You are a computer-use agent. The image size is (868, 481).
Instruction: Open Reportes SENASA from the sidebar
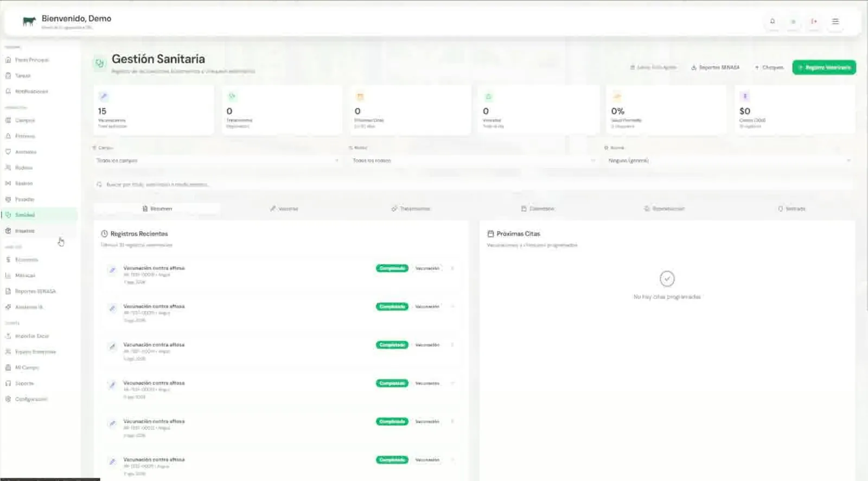pos(40,291)
